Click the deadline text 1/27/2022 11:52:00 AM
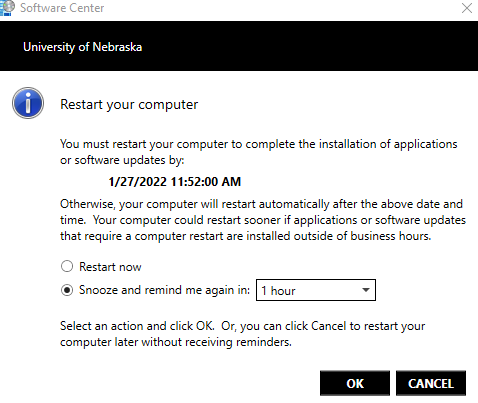The width and height of the screenshot is (478, 403). tap(175, 182)
